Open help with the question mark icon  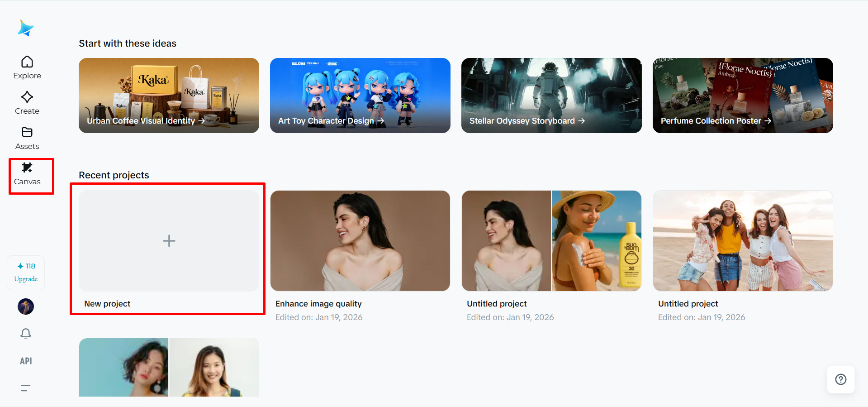point(841,379)
